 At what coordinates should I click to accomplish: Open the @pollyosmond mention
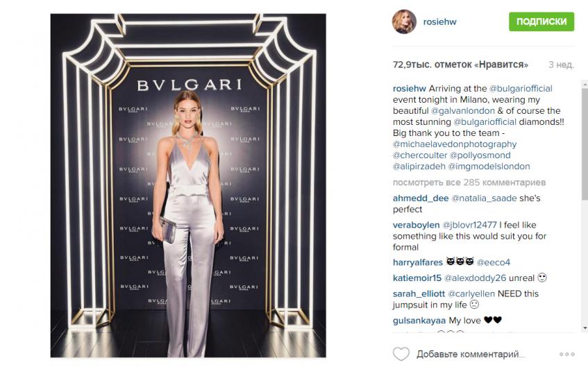pyautogui.click(x=480, y=155)
